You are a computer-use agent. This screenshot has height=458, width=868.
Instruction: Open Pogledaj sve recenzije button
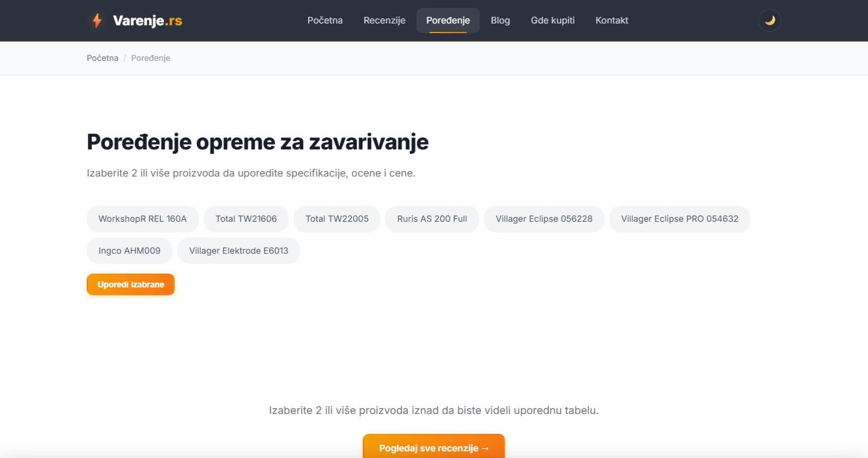pos(434,448)
